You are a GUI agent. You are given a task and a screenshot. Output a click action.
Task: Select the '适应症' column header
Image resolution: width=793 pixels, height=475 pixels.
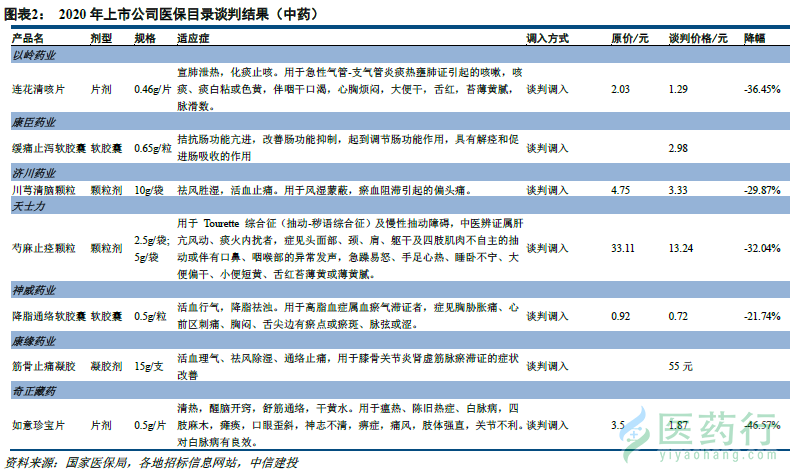tap(193, 38)
